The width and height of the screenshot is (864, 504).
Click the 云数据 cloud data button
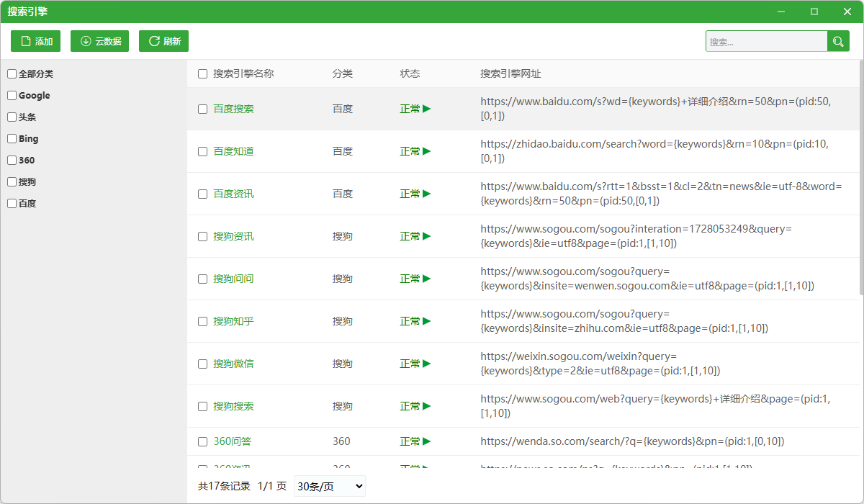coord(99,41)
